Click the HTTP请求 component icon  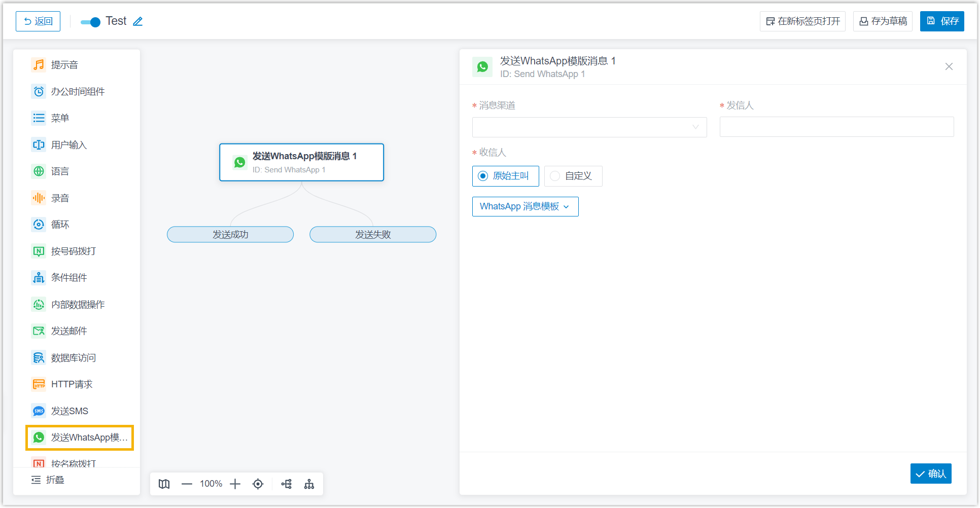click(x=39, y=384)
